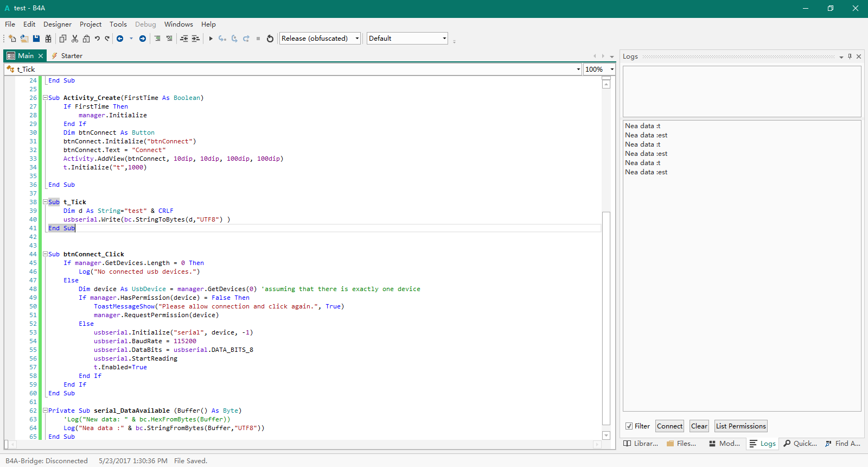The width and height of the screenshot is (868, 467).
Task: Click the Save icon in the toolbar
Action: tap(36, 39)
